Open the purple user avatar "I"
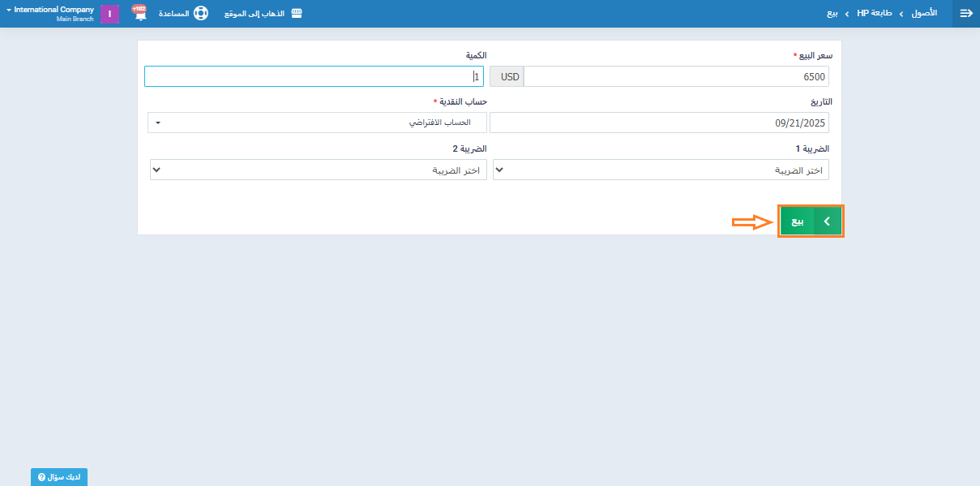This screenshot has width=980, height=486. 109,14
